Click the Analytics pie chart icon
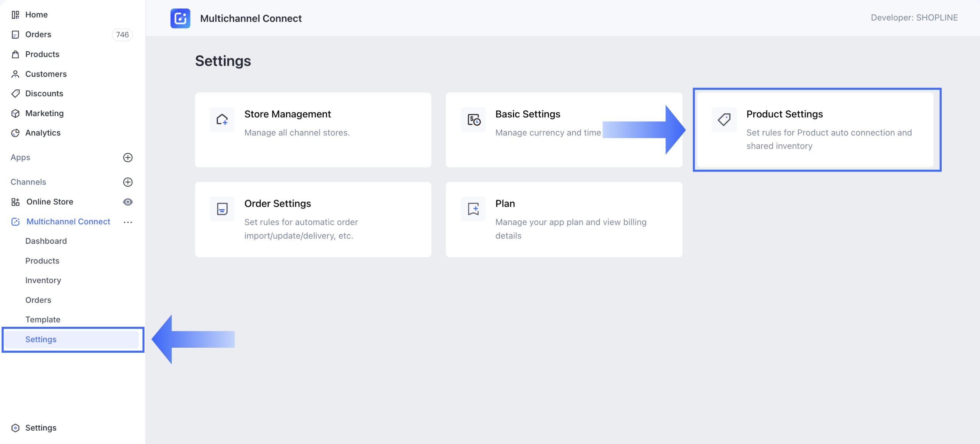Image resolution: width=980 pixels, height=444 pixels. pos(15,133)
